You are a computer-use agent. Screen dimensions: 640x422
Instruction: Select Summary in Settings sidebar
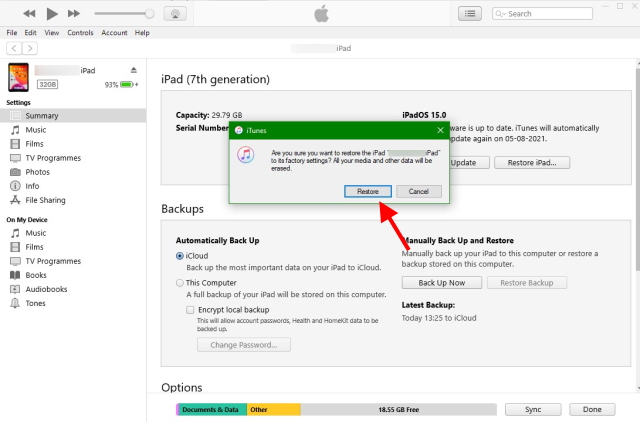73,115
